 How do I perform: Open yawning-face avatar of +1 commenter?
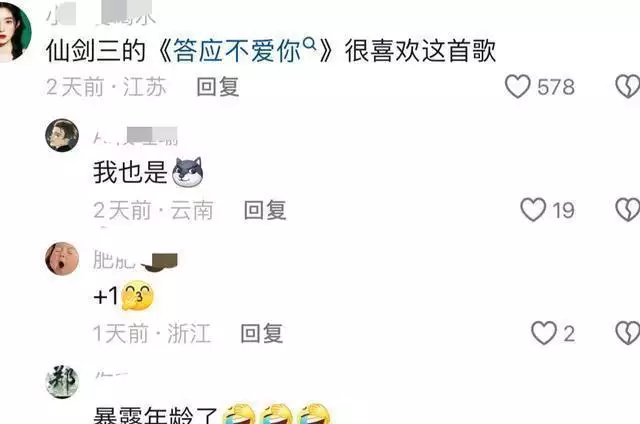point(62,259)
